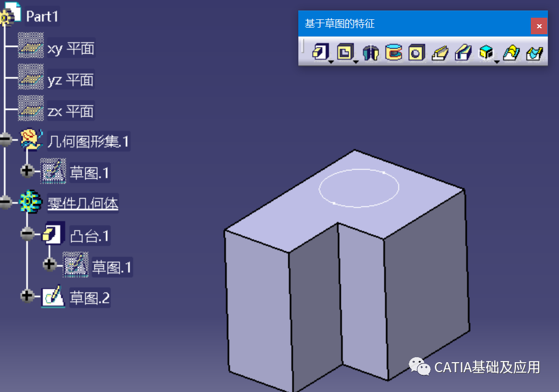Screen dimensions: 559x392
Task: Select 凸台.1 label in tree
Action: [x=89, y=236]
